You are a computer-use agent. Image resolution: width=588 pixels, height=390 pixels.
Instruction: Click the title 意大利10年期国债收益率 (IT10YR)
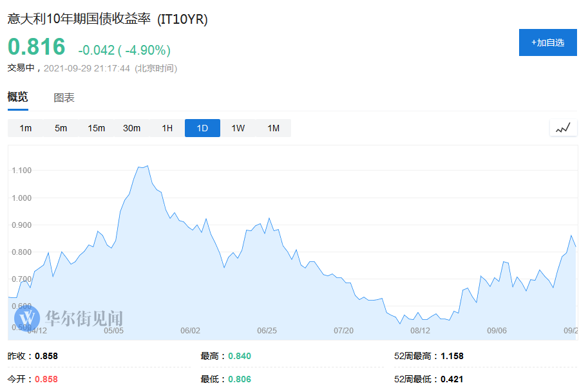tap(108, 19)
